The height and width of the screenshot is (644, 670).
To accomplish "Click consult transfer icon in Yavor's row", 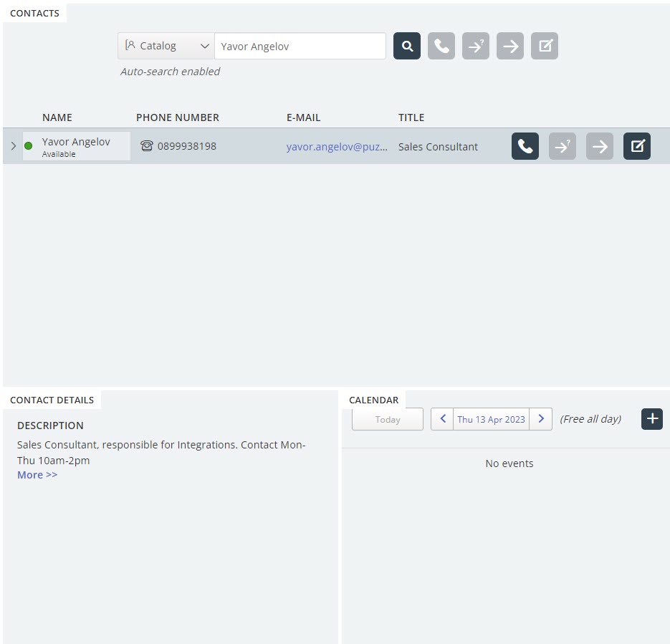I will pyautogui.click(x=563, y=147).
